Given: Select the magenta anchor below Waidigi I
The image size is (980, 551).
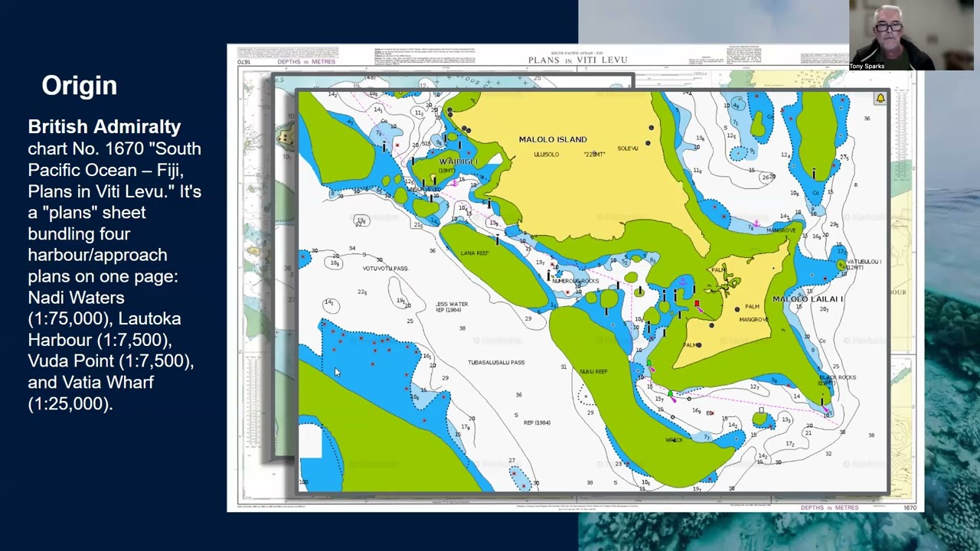Looking at the screenshot, I should pyautogui.click(x=454, y=182).
